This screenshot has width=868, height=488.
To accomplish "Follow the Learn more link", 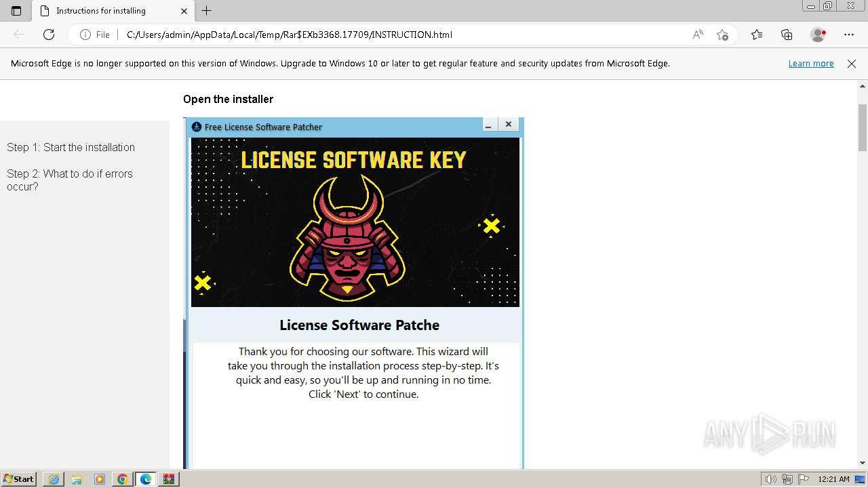I will 811,64.
